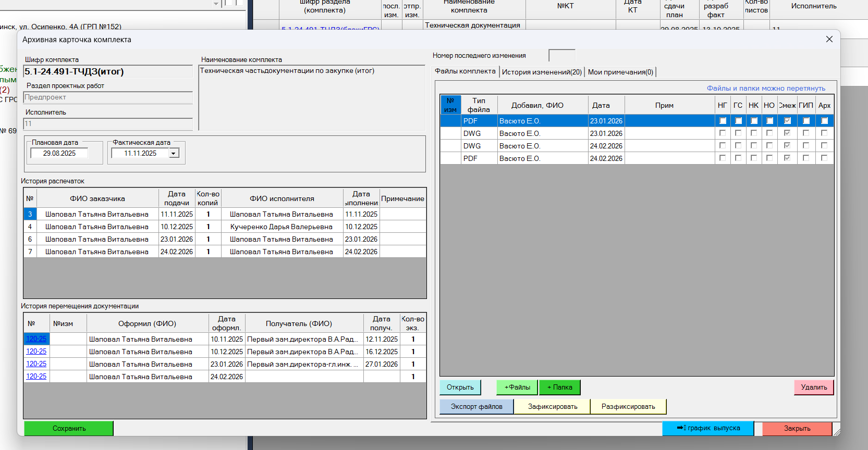Switch to История изменений(20) tab
This screenshot has width=868, height=450.
coord(542,72)
